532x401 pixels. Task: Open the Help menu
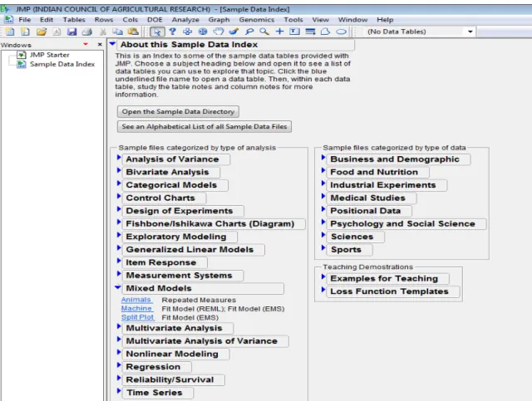coord(385,20)
